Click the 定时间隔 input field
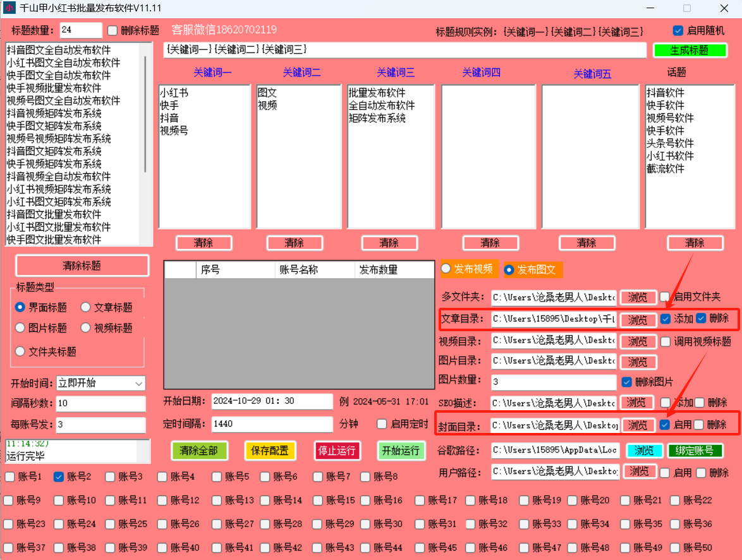Viewport: 742px width, 560px height. coord(272,423)
